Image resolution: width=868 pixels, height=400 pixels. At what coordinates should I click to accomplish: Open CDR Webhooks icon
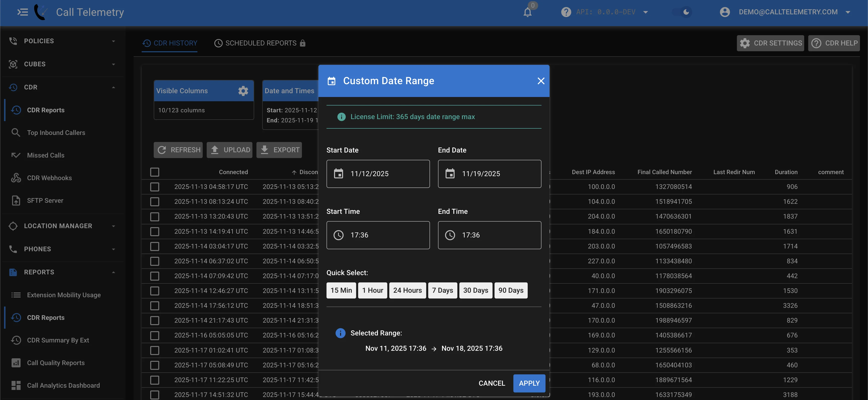pyautogui.click(x=16, y=178)
